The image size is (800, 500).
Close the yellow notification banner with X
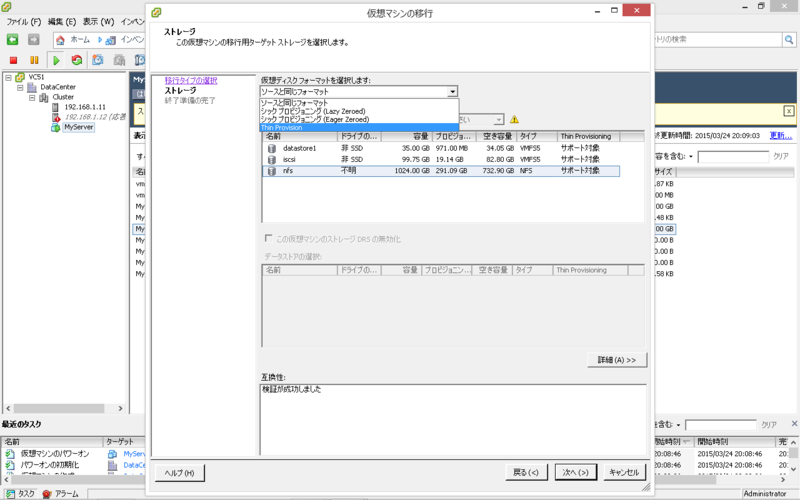point(789,111)
